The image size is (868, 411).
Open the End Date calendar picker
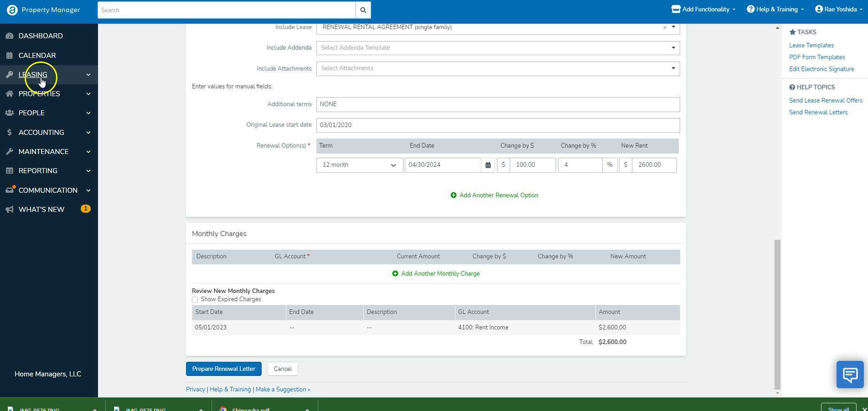pyautogui.click(x=487, y=164)
